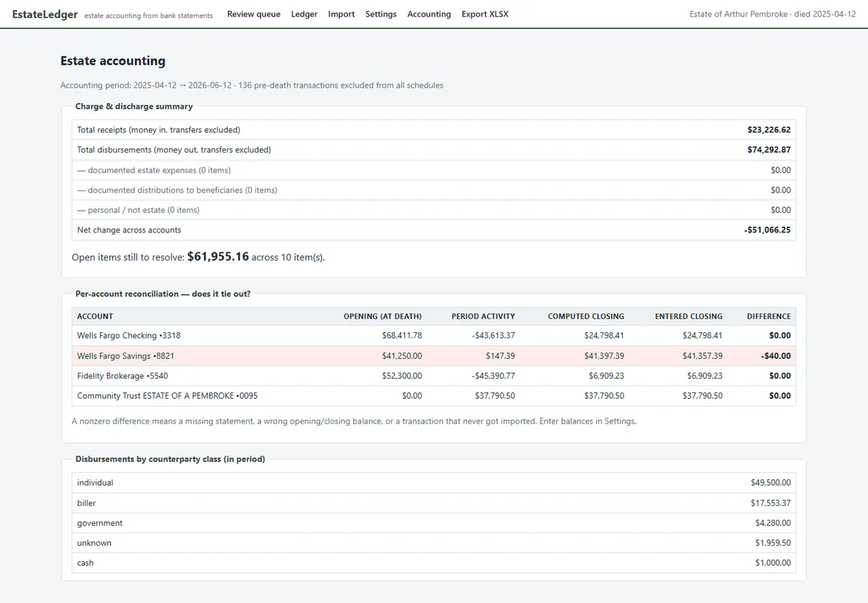
Task: Click the personal / not estate row
Action: pos(434,210)
